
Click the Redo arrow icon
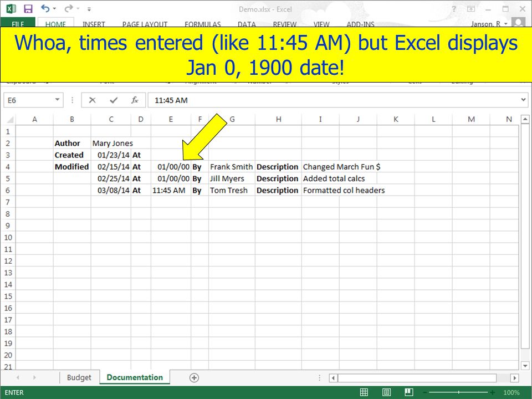tap(69, 8)
